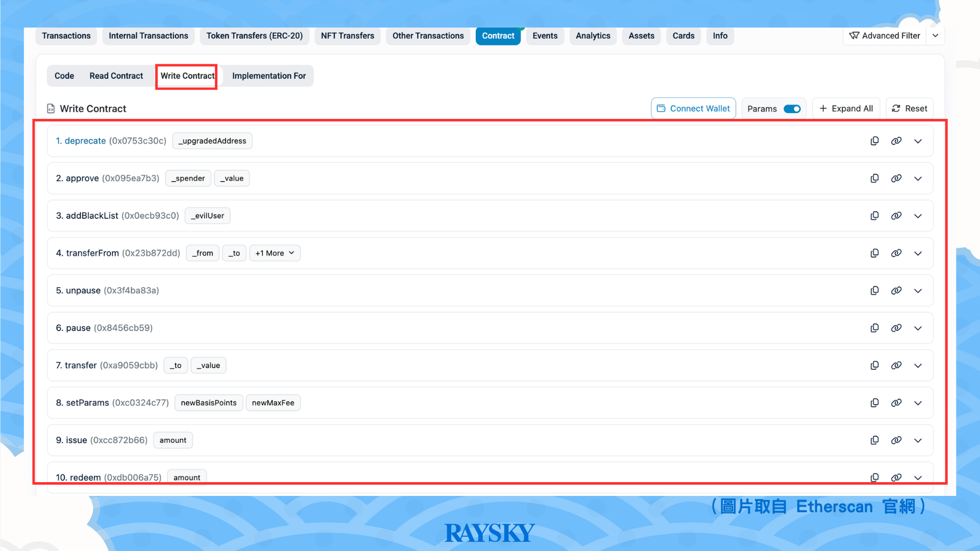980x551 pixels.
Task: Expand the addBlackList function row
Action: (x=918, y=216)
